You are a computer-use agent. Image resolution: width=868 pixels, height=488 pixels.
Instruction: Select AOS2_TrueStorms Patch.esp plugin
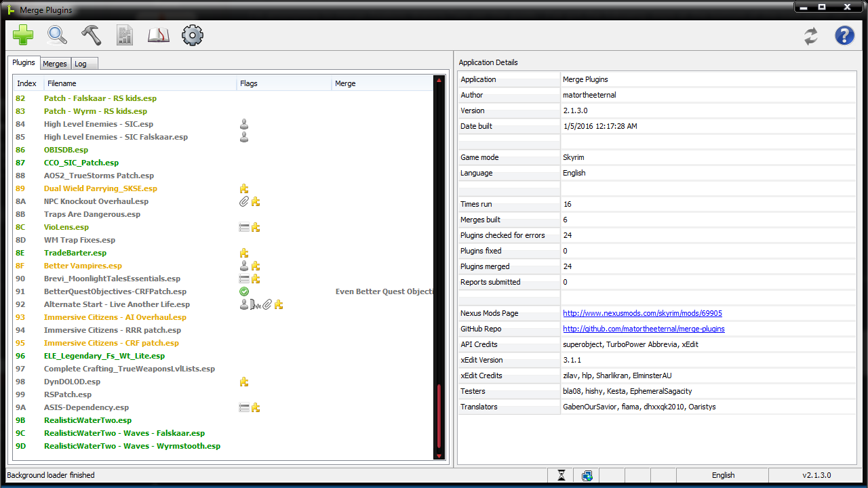click(224, 176)
